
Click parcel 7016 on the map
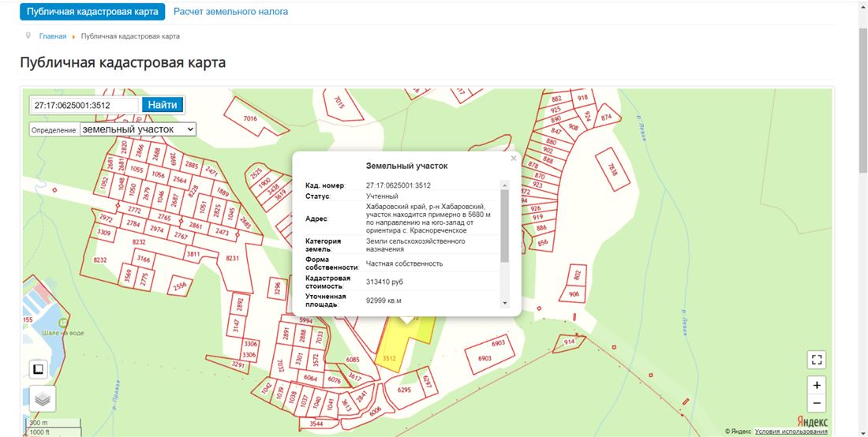pos(249,119)
